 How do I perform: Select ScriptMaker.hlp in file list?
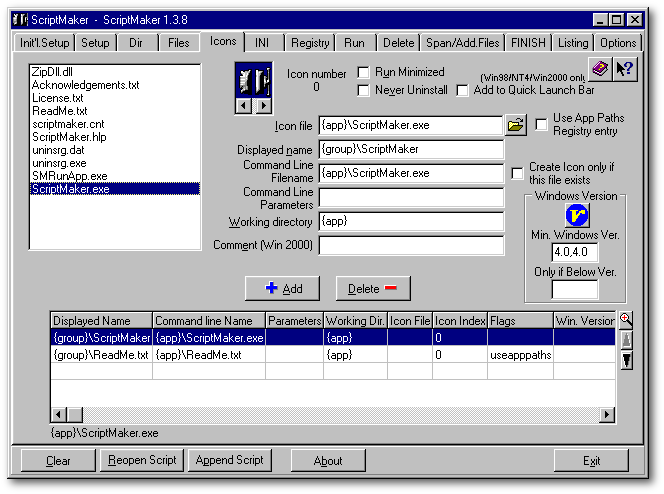click(x=115, y=137)
